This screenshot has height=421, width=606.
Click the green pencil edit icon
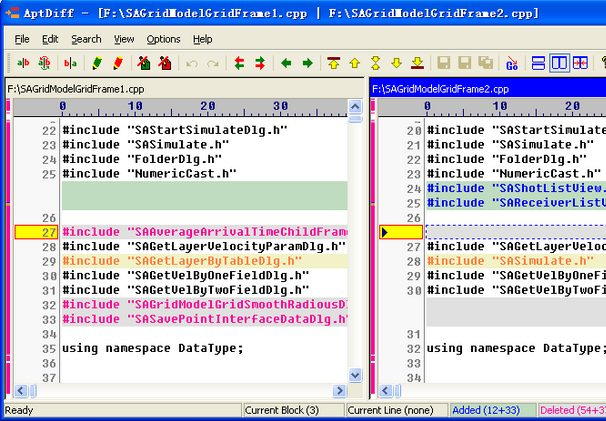97,63
